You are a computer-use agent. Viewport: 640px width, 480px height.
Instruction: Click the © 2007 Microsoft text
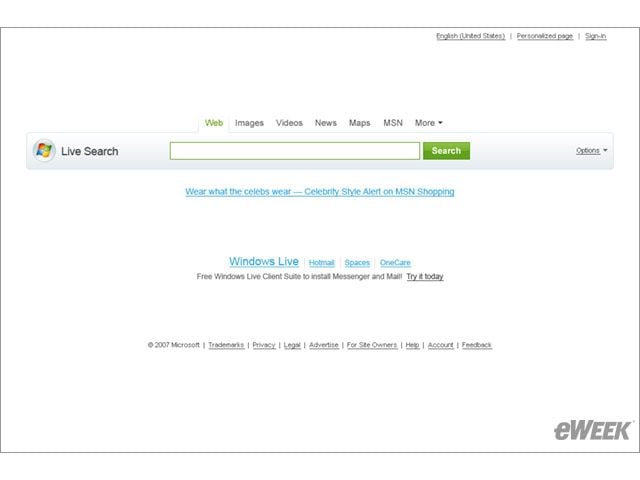click(x=174, y=345)
